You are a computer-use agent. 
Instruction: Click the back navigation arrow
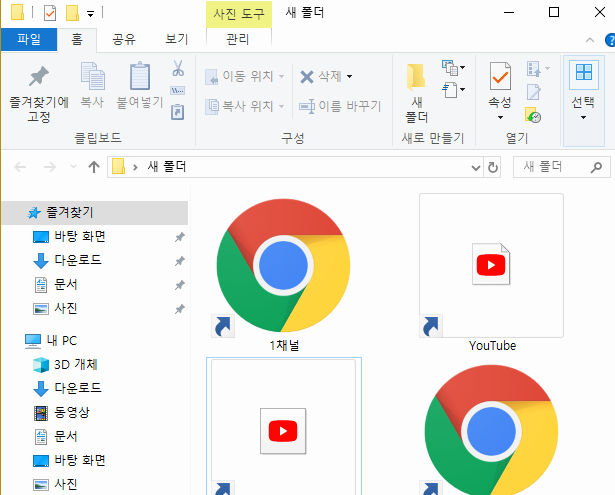(x=20, y=167)
